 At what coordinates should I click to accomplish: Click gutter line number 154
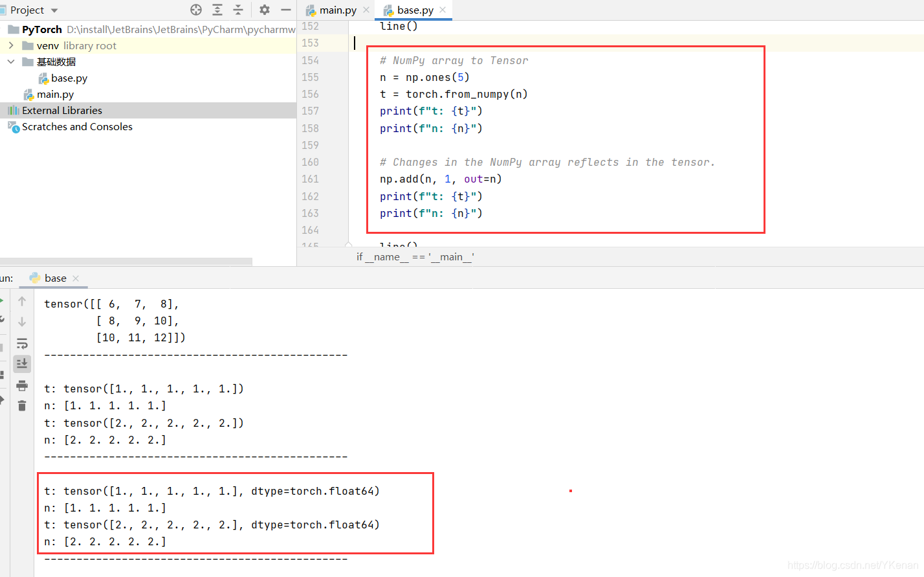tap(310, 60)
